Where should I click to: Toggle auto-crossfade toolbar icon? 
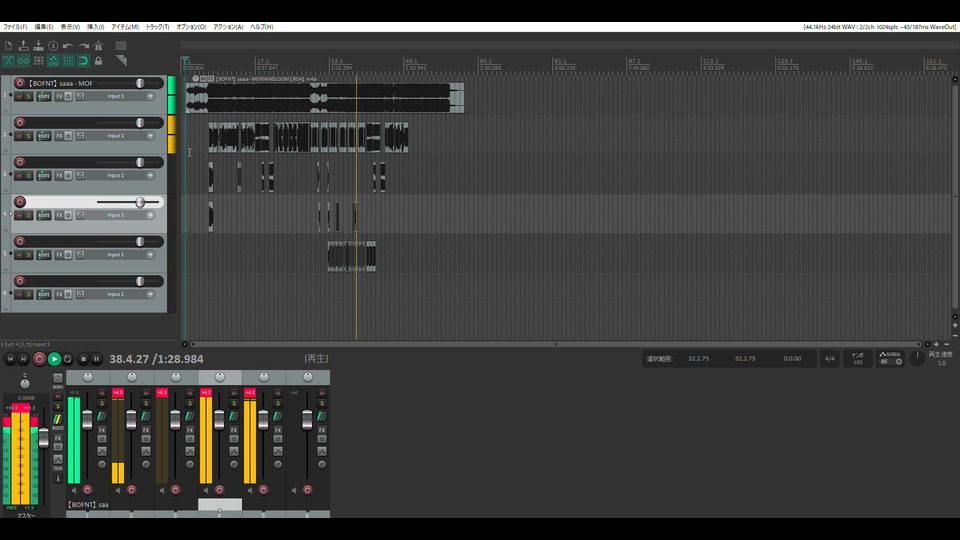point(9,61)
